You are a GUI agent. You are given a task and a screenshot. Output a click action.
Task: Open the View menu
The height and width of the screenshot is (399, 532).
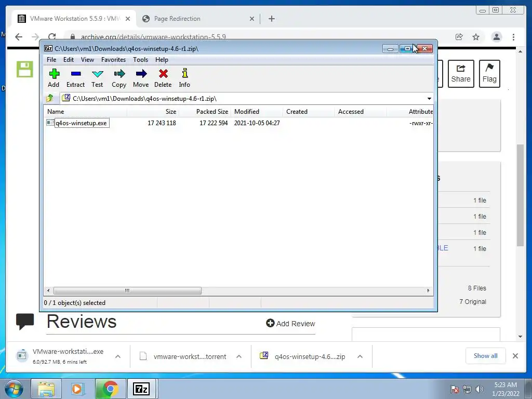[x=87, y=60]
